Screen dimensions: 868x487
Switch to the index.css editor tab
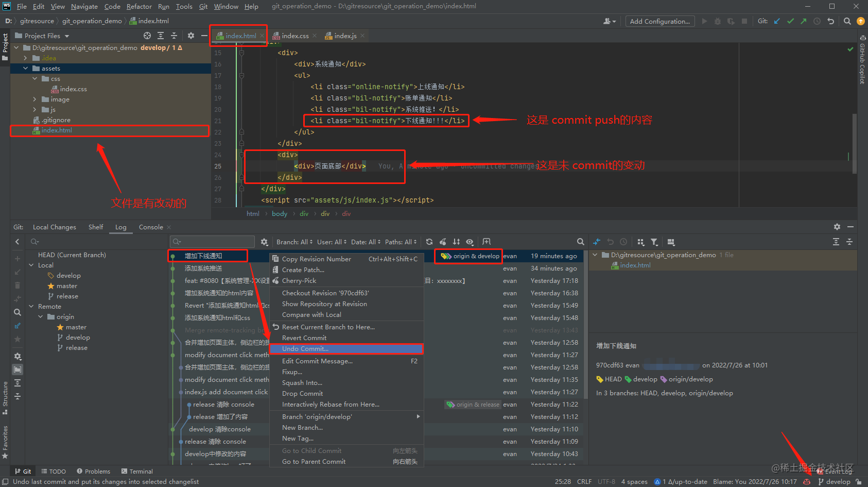click(x=295, y=36)
